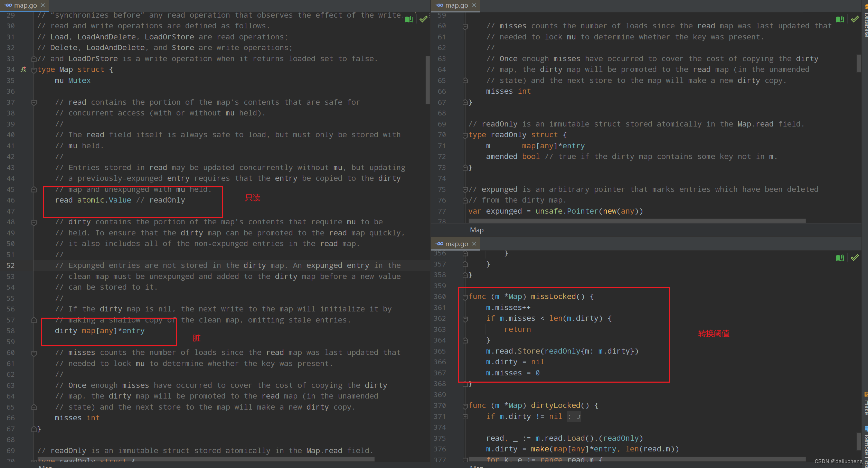
Task: Collapse the if m.misses block at line 362
Action: coord(465,319)
